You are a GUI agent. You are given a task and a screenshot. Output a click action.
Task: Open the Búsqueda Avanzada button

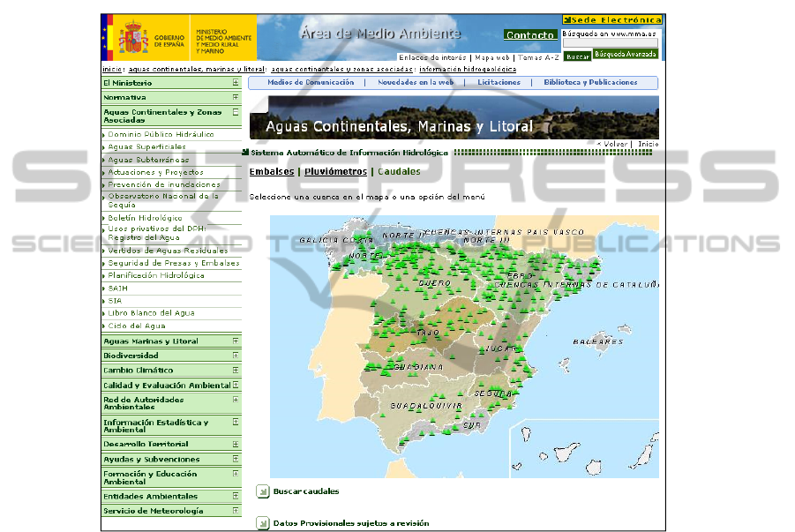click(x=626, y=54)
